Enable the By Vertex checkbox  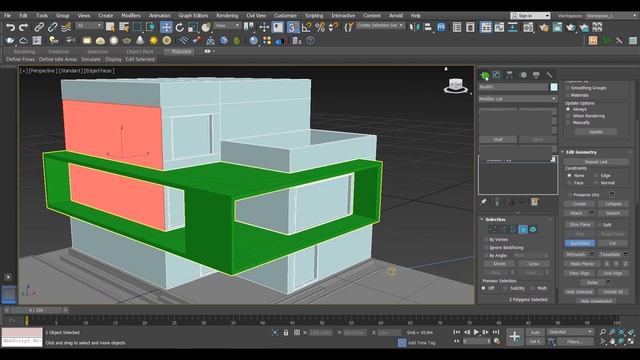[486, 240]
